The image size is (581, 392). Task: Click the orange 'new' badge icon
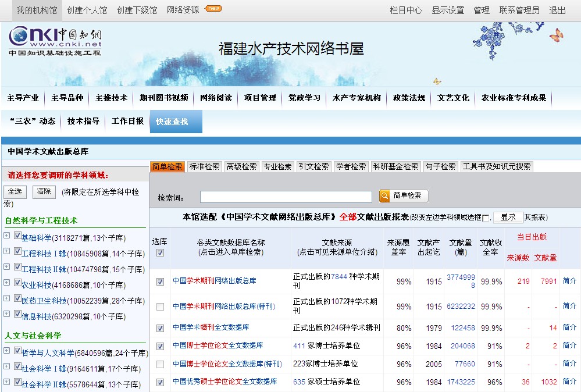213,8
